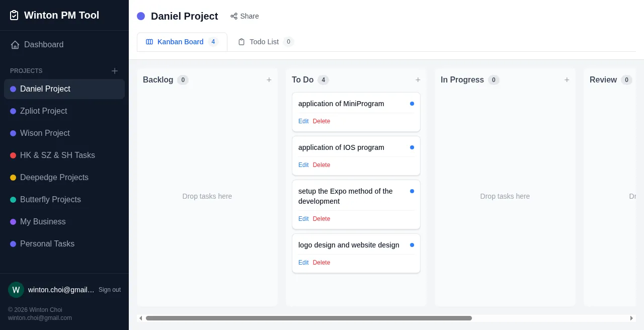Screen dimensions: 644x330
Task: Click the Daniel Project page title
Action: [185, 16]
